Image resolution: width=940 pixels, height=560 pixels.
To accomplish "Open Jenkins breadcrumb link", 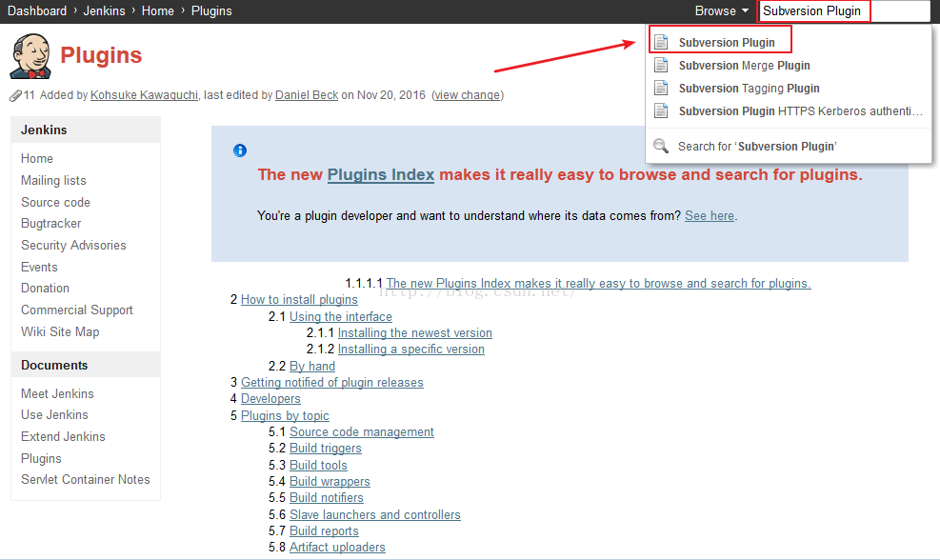I will click(x=104, y=10).
